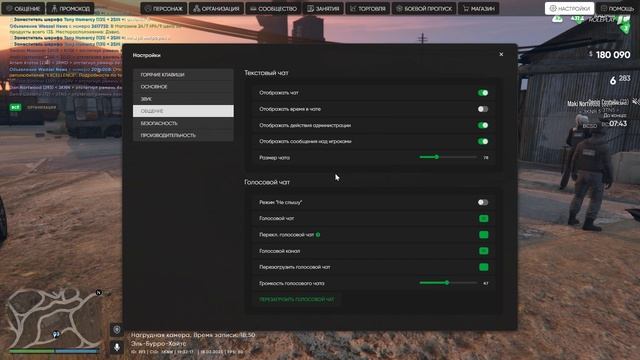Screen dimensions: 640x360
Task: Click the location icon above the microphone
Action: pos(117,330)
